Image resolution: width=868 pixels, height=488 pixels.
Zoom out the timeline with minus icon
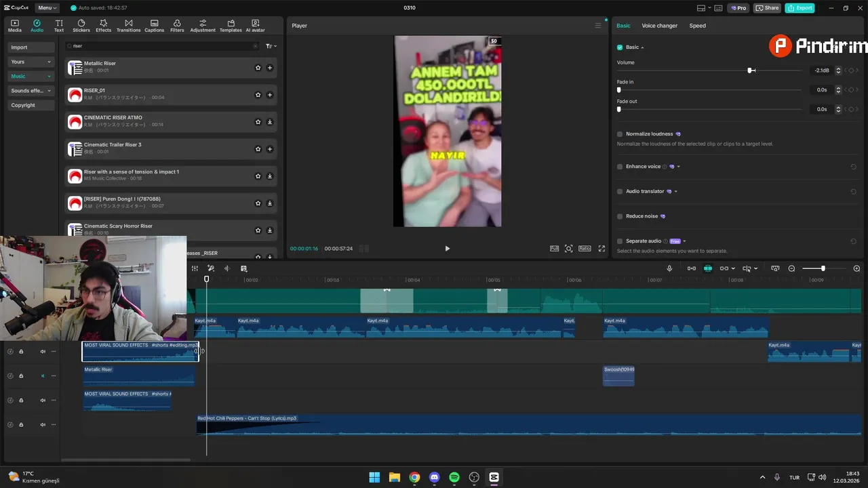click(791, 268)
